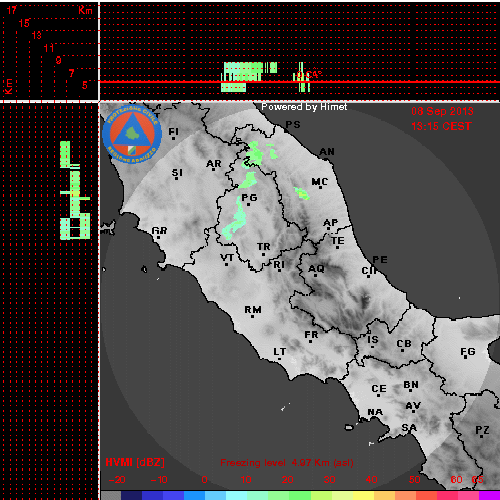Image resolution: width=500 pixels, height=500 pixels.
Task: Click the 'VT' city label on the map
Action: [227, 258]
